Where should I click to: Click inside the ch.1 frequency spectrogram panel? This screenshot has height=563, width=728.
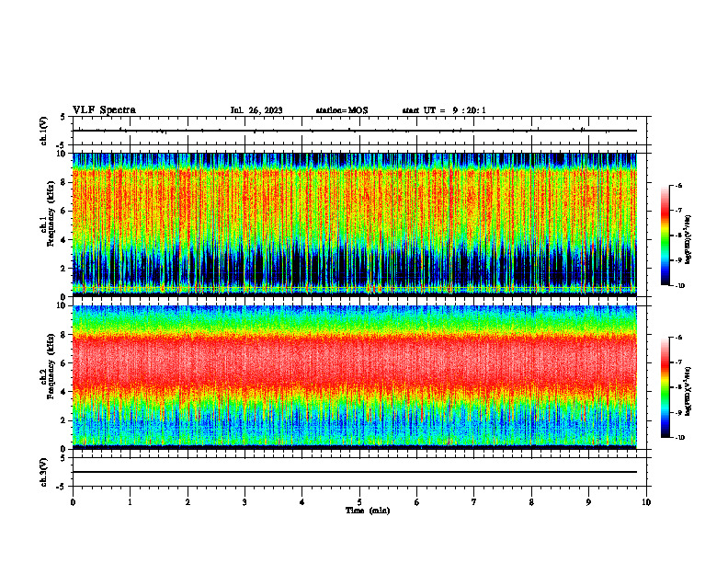click(355, 224)
